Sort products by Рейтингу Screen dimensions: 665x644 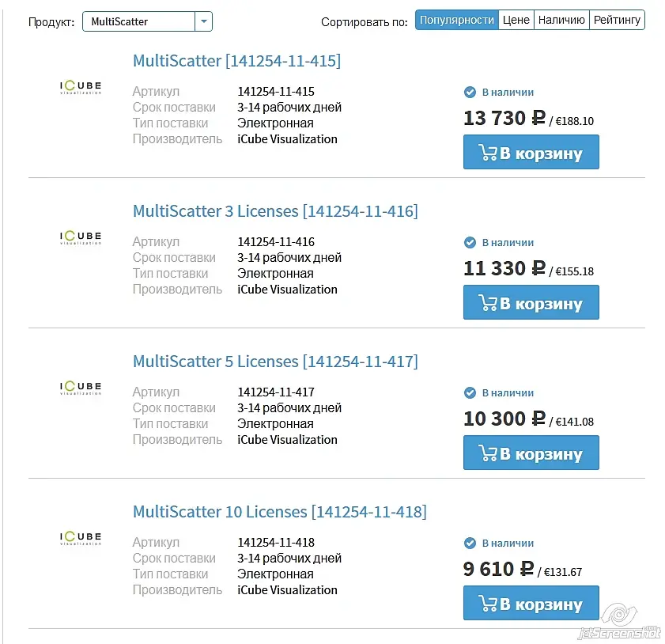coord(617,20)
